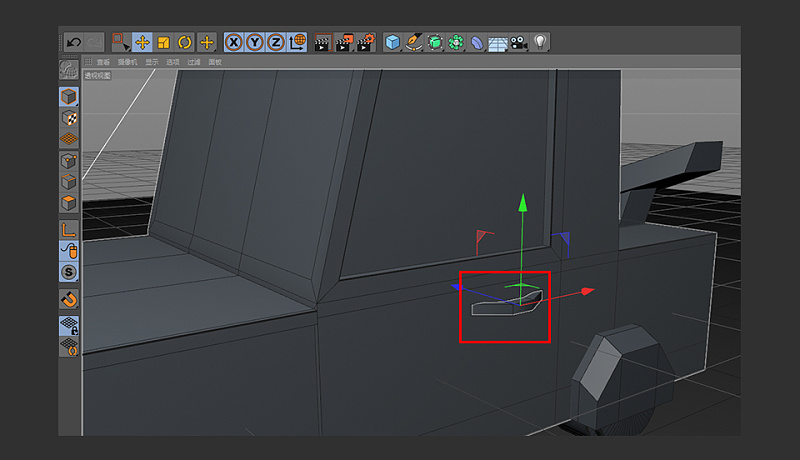Click the greyed-out Redo icon
Image resolution: width=800 pixels, height=460 pixels.
(94, 42)
